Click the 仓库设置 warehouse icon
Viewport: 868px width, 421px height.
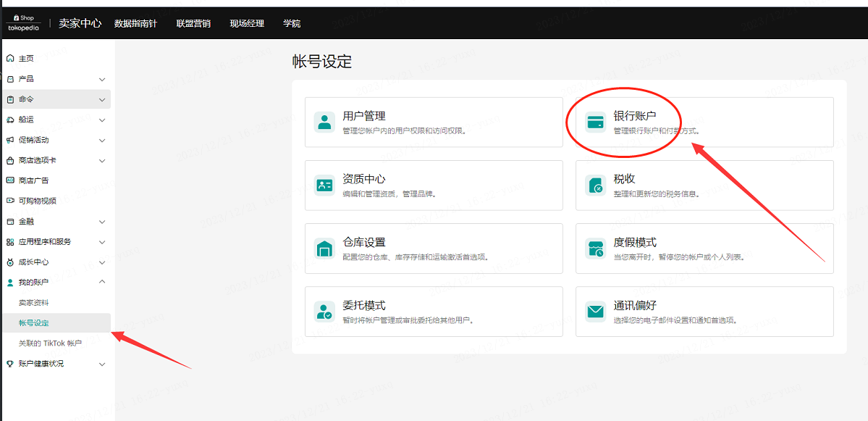click(x=324, y=249)
